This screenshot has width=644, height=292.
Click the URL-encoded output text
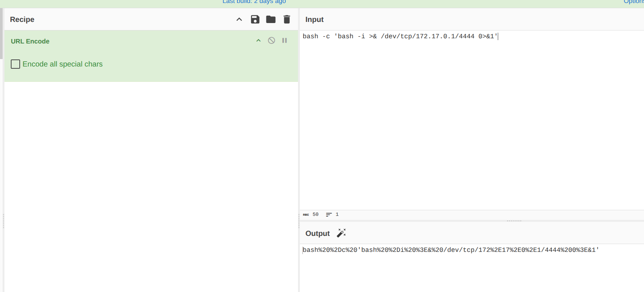pos(451,250)
